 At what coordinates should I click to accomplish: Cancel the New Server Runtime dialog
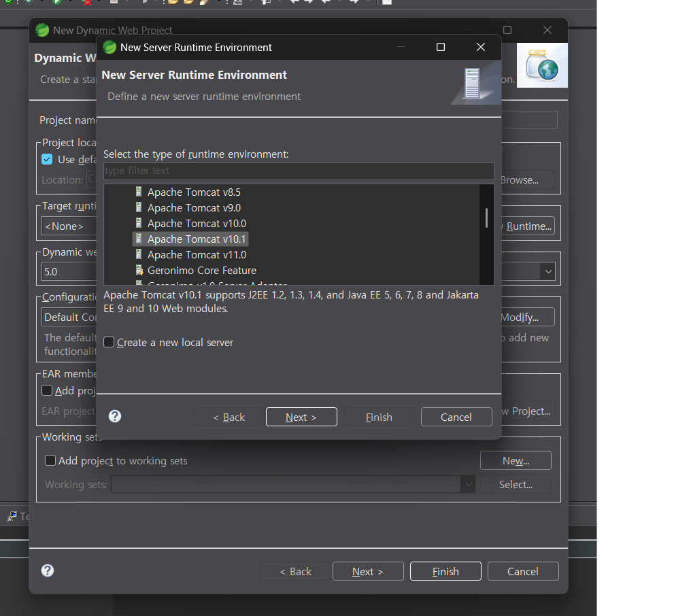coord(456,417)
